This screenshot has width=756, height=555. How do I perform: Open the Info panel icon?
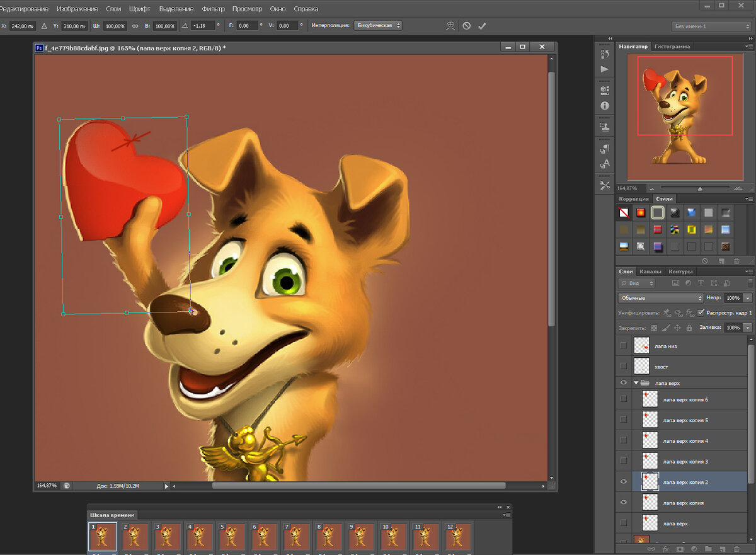coord(605,106)
